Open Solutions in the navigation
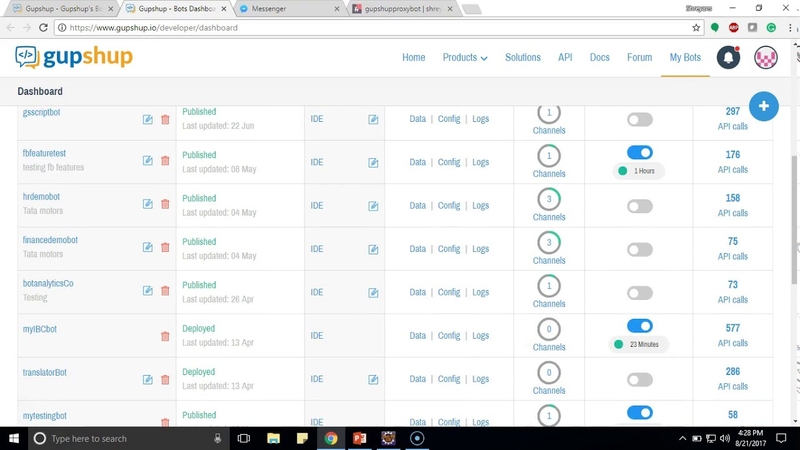The width and height of the screenshot is (800, 450). [522, 57]
